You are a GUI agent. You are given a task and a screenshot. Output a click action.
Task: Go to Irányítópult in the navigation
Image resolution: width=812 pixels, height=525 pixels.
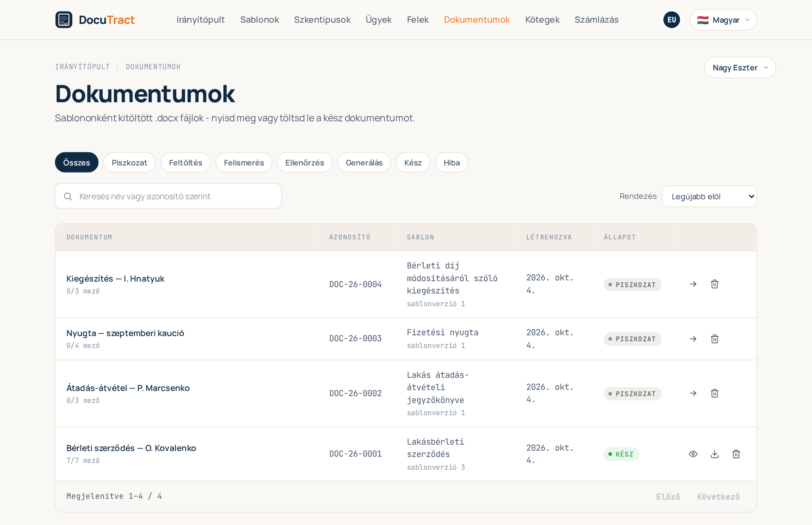[201, 20]
